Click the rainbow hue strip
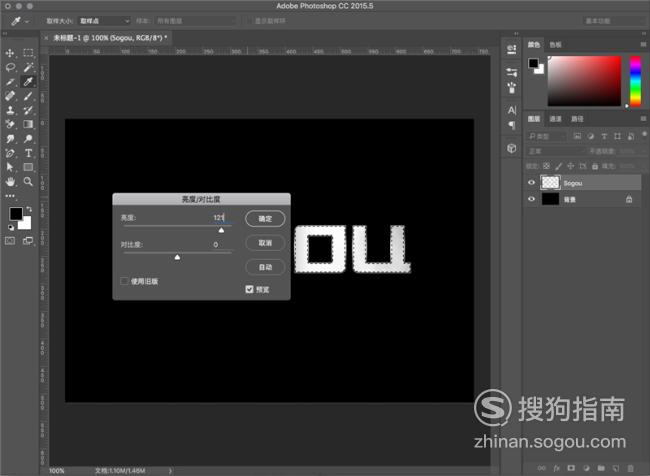This screenshot has width=650, height=476. (635, 81)
